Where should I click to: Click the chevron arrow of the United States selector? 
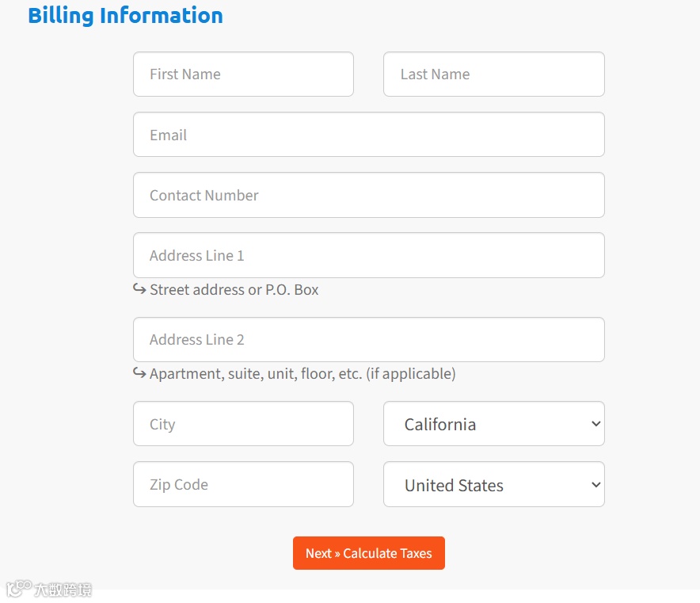(x=596, y=485)
